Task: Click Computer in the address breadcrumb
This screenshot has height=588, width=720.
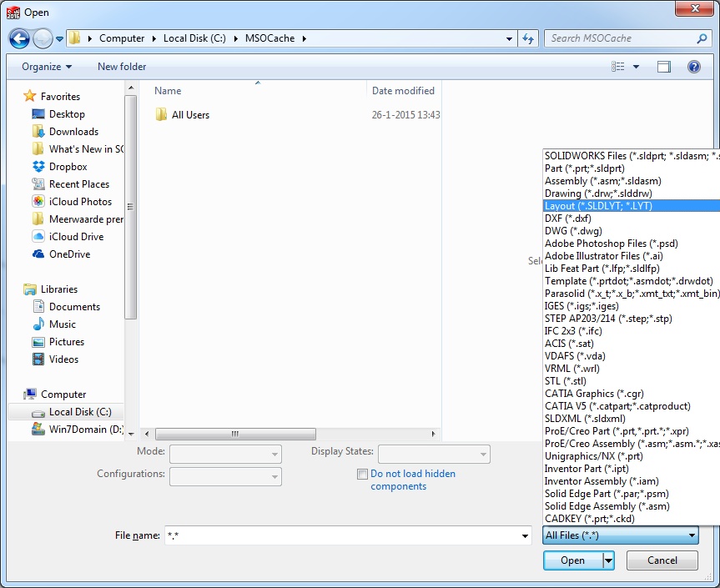Action: [122, 38]
